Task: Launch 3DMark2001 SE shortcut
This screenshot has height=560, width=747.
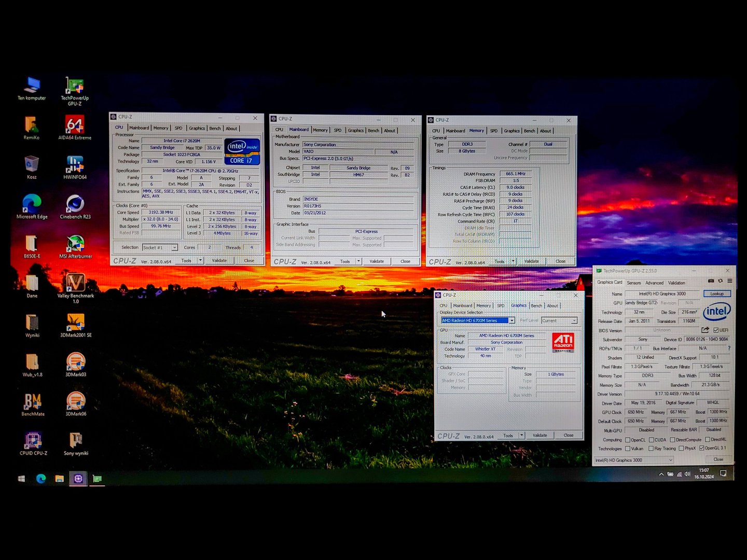Action: 76,325
